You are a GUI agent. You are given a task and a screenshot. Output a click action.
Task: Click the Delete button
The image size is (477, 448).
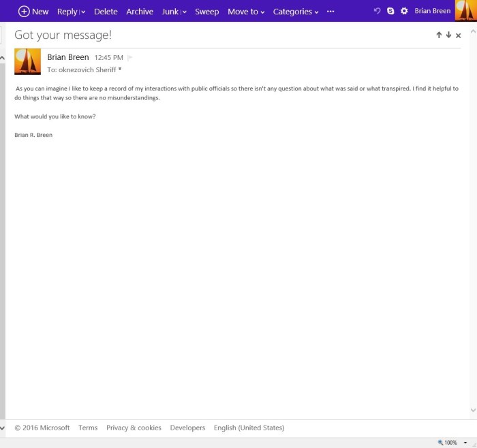[106, 12]
